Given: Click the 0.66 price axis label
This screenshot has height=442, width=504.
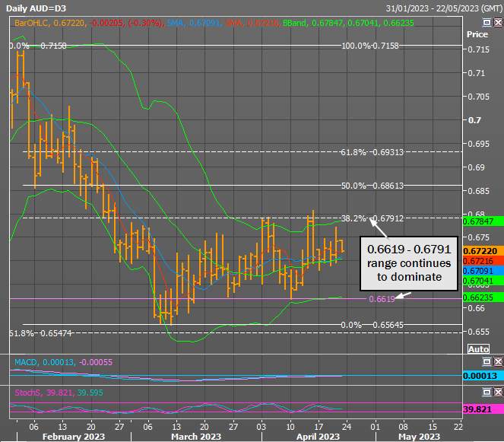Looking at the screenshot, I should [x=476, y=308].
